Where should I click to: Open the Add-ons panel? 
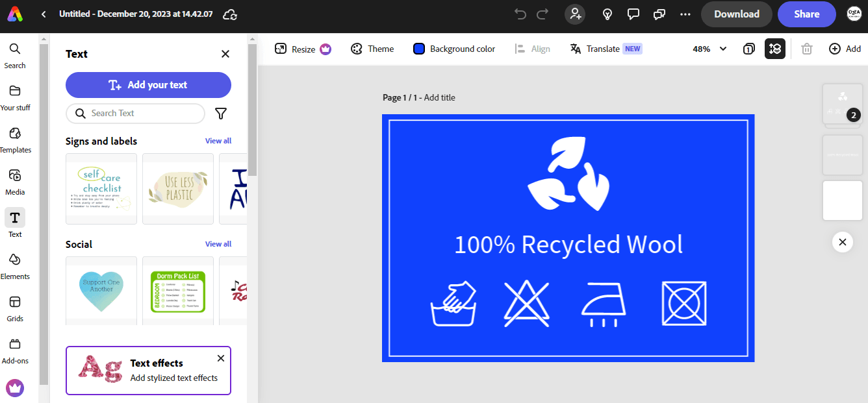tap(15, 350)
